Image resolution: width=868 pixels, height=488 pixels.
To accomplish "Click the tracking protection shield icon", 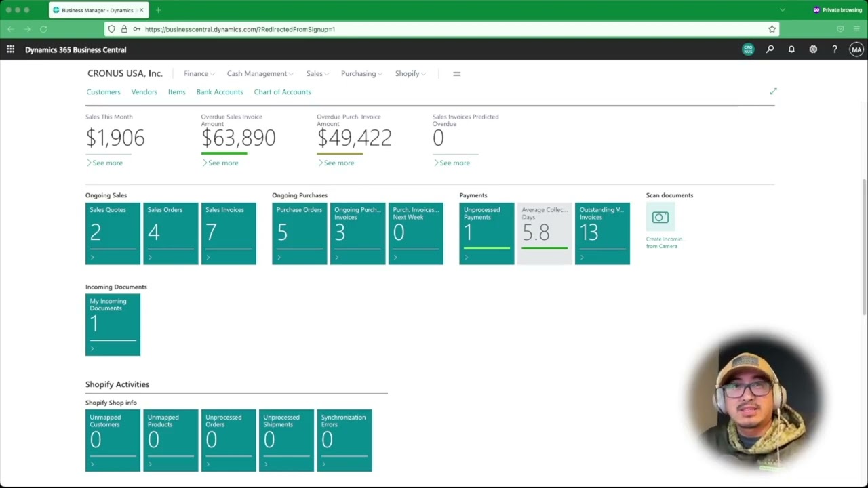I will [x=112, y=29].
